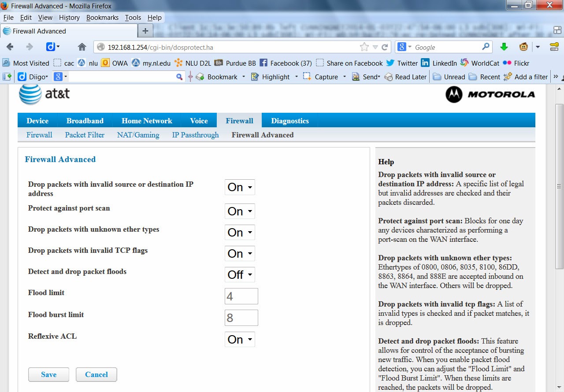Image resolution: width=564 pixels, height=392 pixels.
Task: Open the Purdue BB bookmark
Action: (235, 63)
